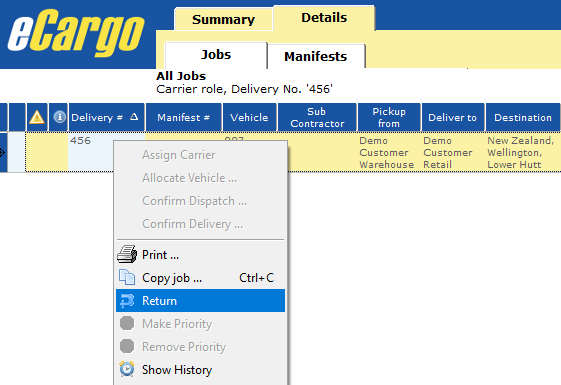Click the Carrier role, Delivery No. '456' filter text
This screenshot has width=561, height=385.
244,89
